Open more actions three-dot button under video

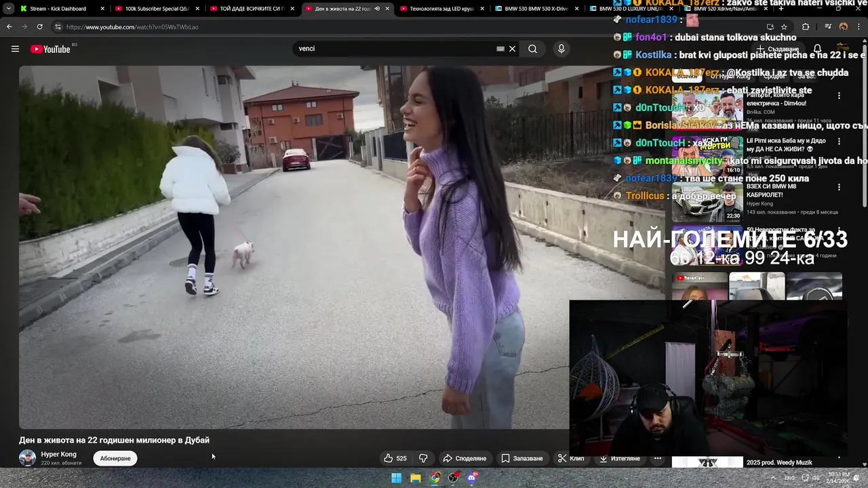pyautogui.click(x=657, y=458)
